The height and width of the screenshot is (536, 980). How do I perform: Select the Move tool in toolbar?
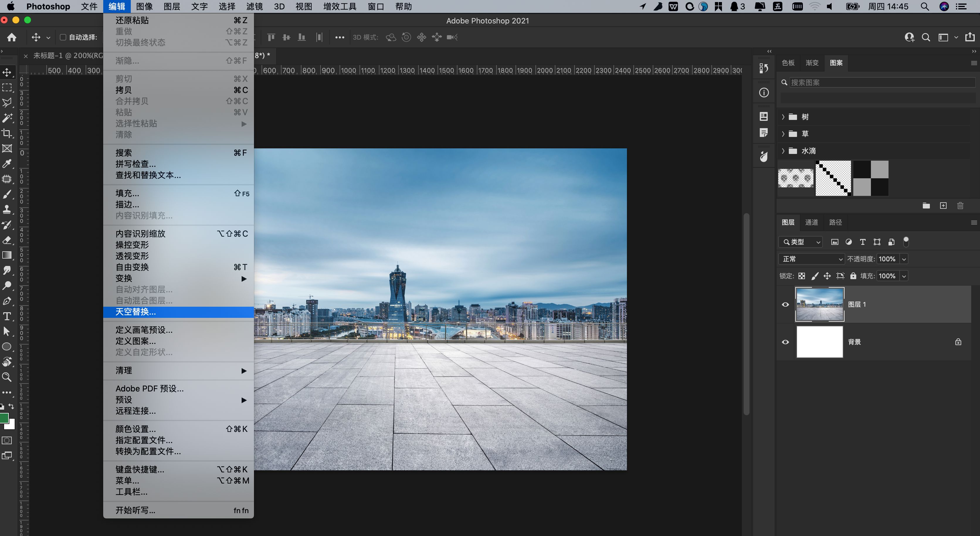click(7, 72)
